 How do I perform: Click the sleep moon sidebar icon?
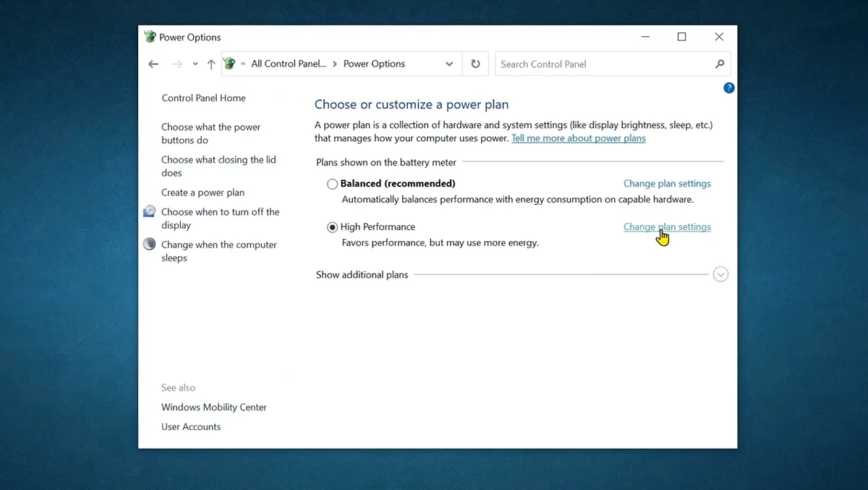tap(149, 244)
